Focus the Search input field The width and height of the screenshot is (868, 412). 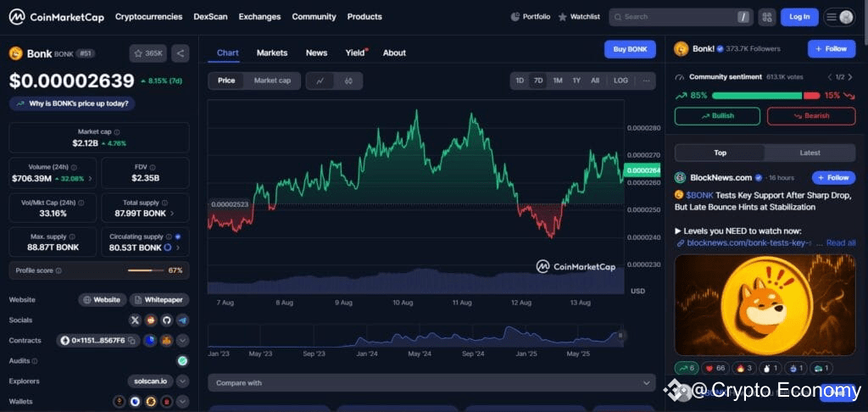pyautogui.click(x=681, y=17)
